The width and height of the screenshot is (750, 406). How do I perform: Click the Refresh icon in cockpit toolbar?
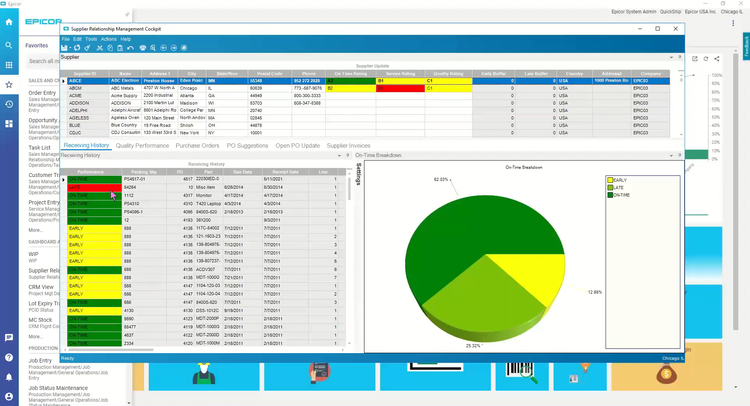coord(76,48)
